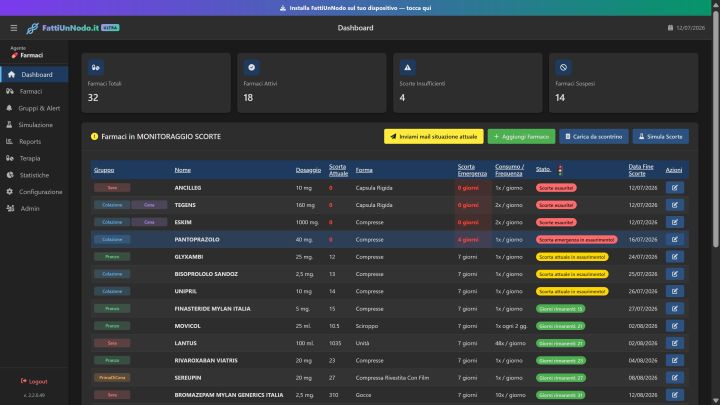The height and width of the screenshot is (405, 720).
Task: Click the Scorte Insufficienti value 4
Action: (x=402, y=98)
